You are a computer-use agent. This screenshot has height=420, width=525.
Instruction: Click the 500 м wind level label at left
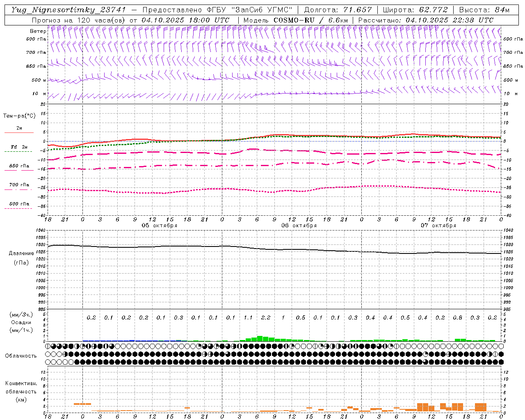click(x=39, y=80)
